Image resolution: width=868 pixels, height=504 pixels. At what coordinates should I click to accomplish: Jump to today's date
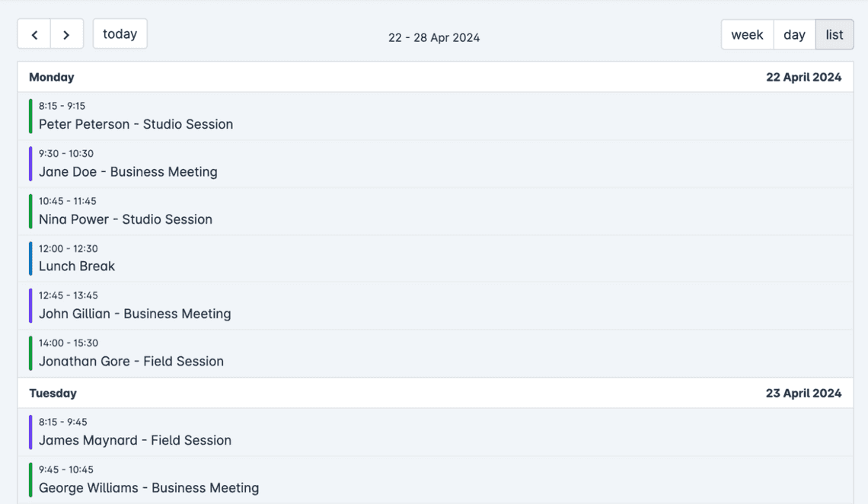click(x=120, y=33)
